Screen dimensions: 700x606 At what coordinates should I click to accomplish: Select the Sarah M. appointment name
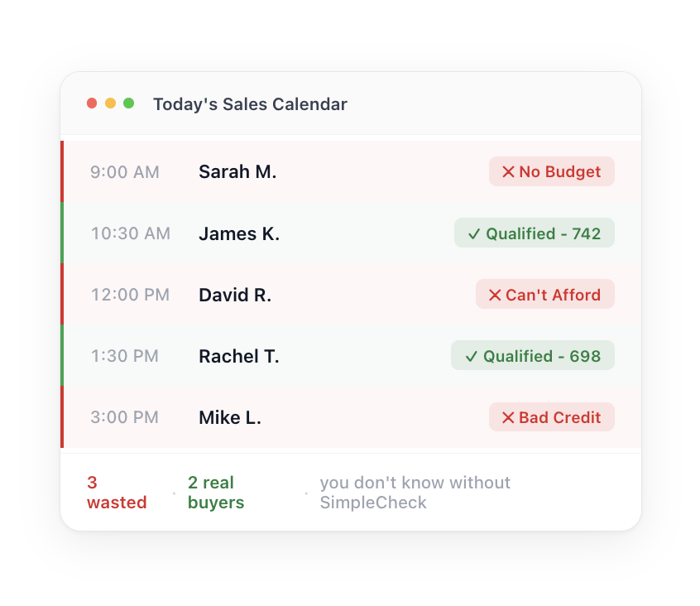[237, 172]
